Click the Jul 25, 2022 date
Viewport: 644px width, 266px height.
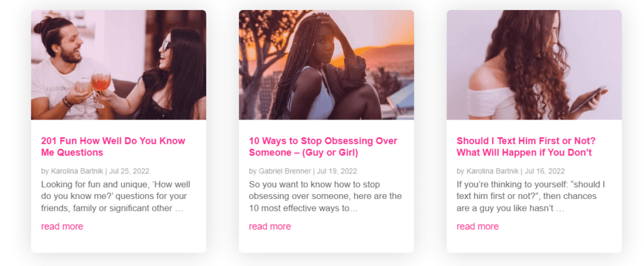[x=129, y=171]
